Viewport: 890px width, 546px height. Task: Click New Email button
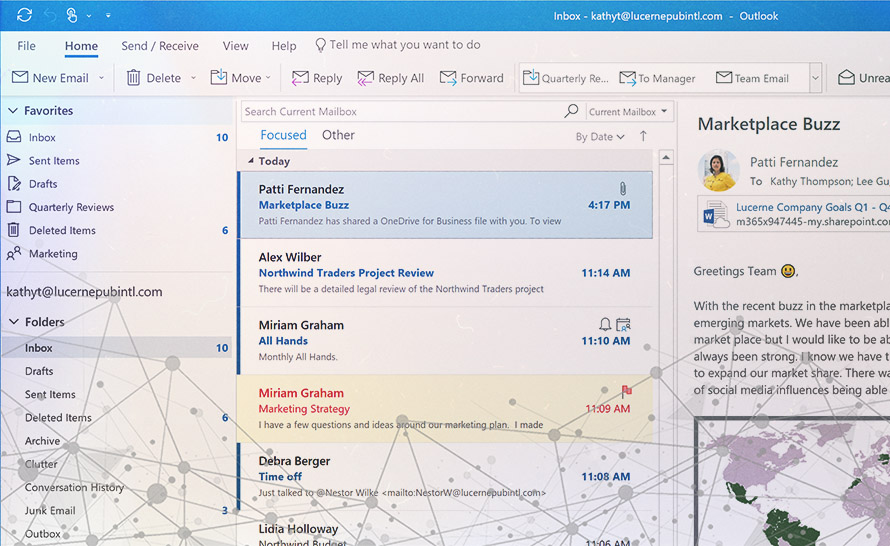click(x=51, y=78)
